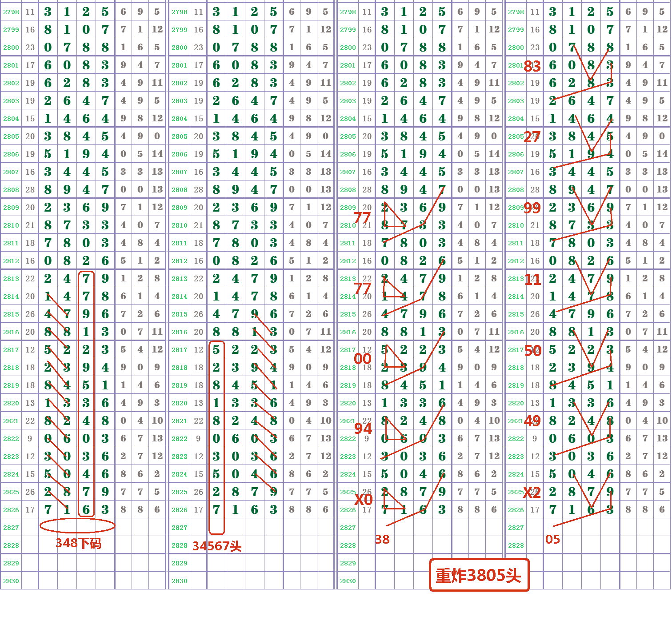Select row label 2798 in first chart
The image size is (672, 641).
pyautogui.click(x=12, y=12)
